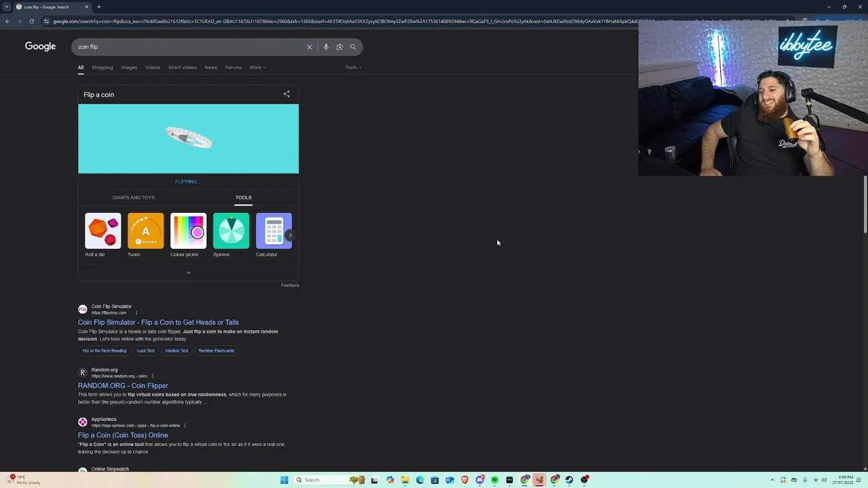Image resolution: width=868 pixels, height=488 pixels.
Task: Switch to the All results tab
Action: coord(81,67)
